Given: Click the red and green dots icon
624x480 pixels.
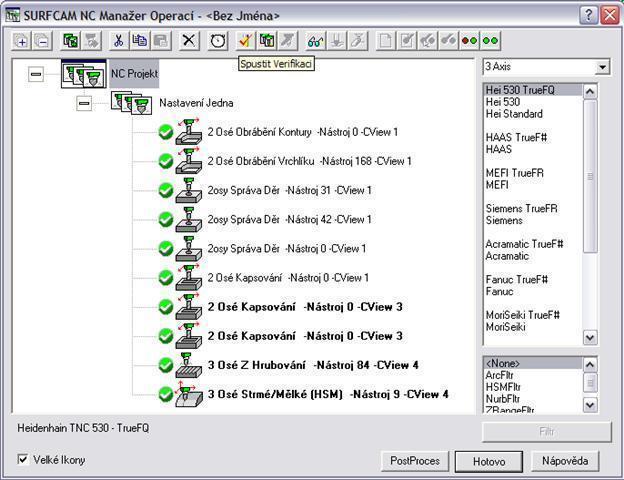Looking at the screenshot, I should [x=469, y=41].
